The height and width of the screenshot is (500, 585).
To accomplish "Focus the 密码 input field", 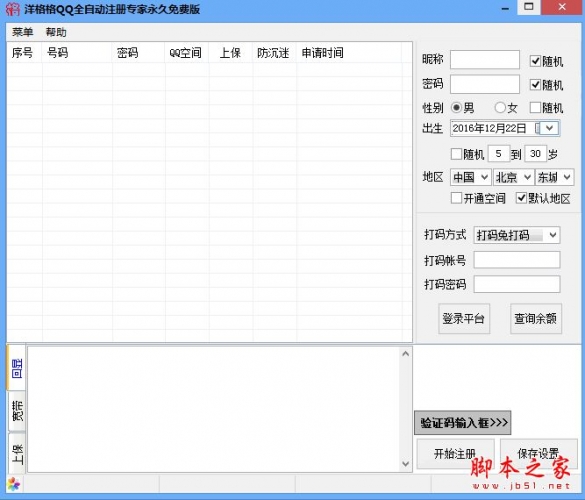I will 485,84.
